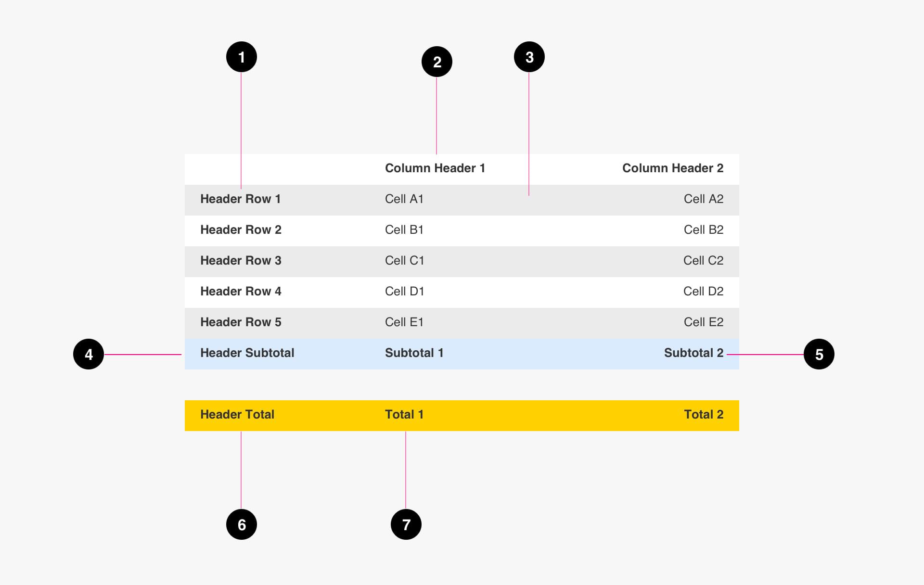924x585 pixels.
Task: Click the Header Row 1 label
Action: (x=240, y=199)
